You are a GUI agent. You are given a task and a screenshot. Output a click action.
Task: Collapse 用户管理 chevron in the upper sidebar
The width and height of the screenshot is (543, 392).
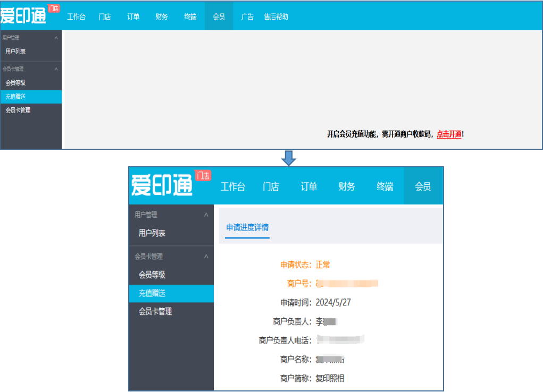coord(56,38)
